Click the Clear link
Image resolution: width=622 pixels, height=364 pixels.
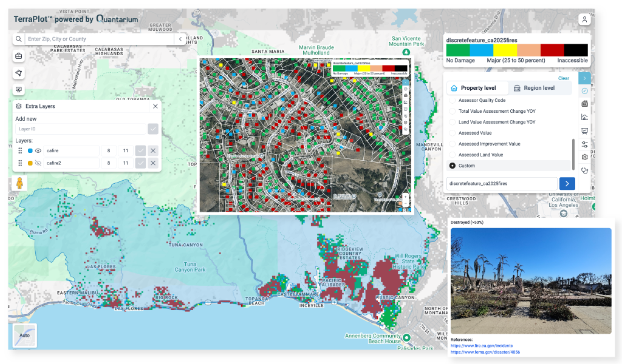[563, 78]
